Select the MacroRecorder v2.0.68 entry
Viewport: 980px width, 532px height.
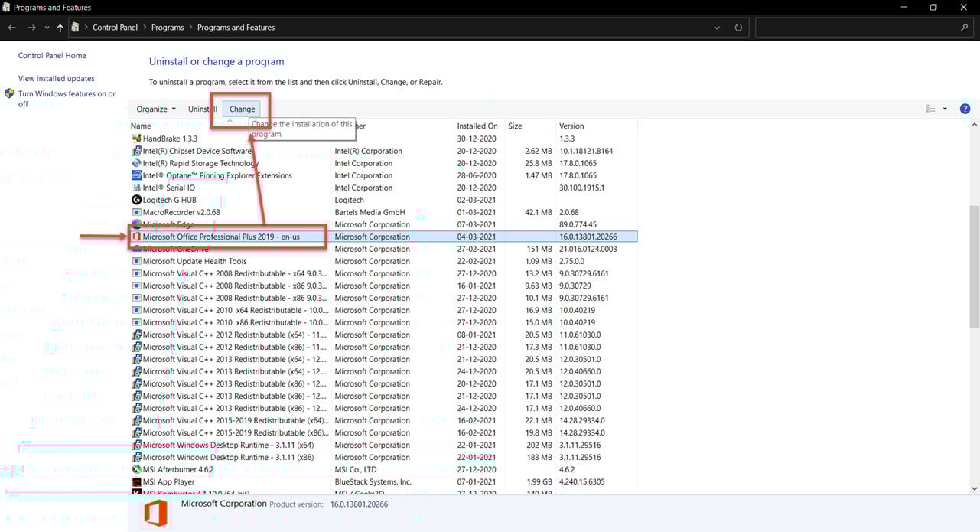pyautogui.click(x=181, y=212)
